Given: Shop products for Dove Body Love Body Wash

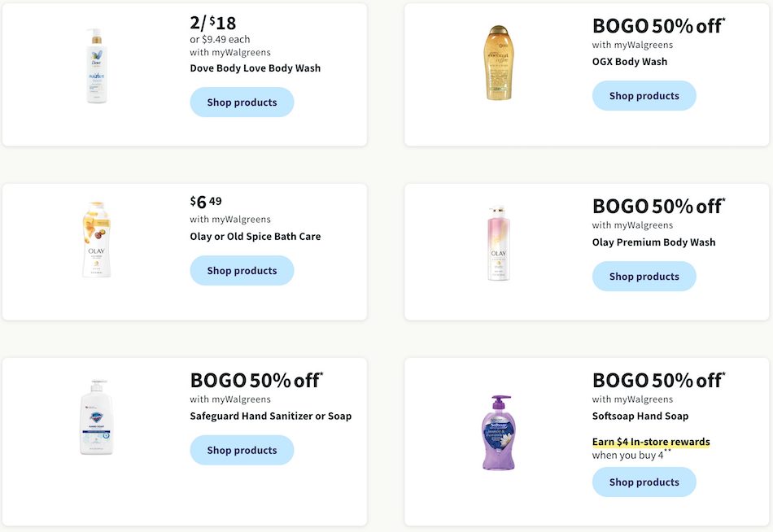Looking at the screenshot, I should coord(242,102).
